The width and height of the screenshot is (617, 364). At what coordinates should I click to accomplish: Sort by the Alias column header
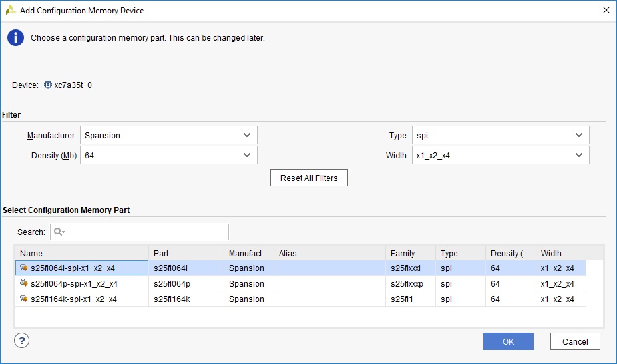pos(330,253)
